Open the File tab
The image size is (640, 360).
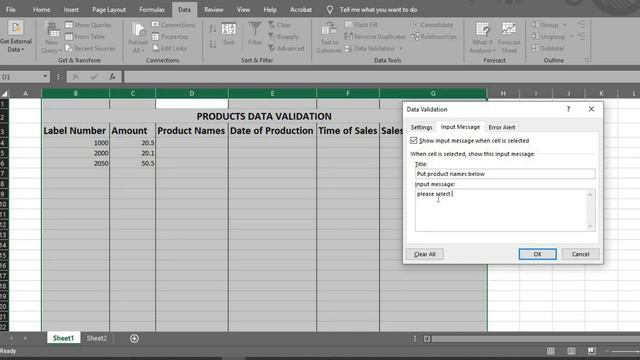coord(11,9)
